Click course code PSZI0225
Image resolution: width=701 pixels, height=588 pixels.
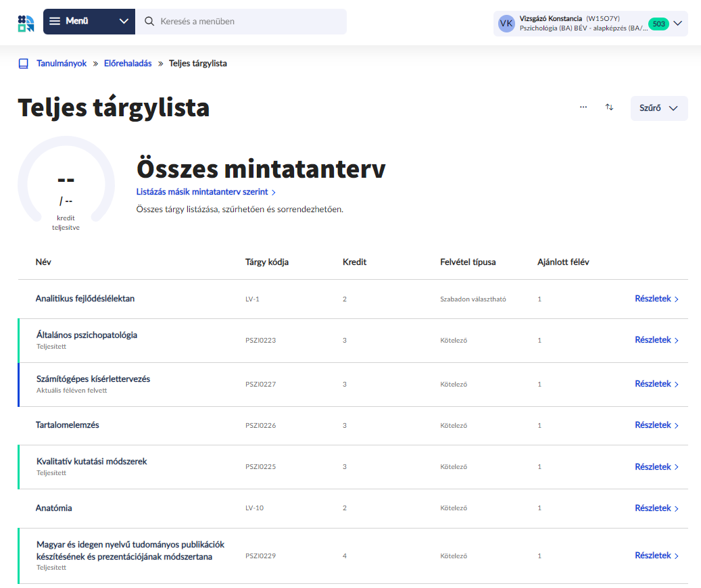(x=261, y=467)
